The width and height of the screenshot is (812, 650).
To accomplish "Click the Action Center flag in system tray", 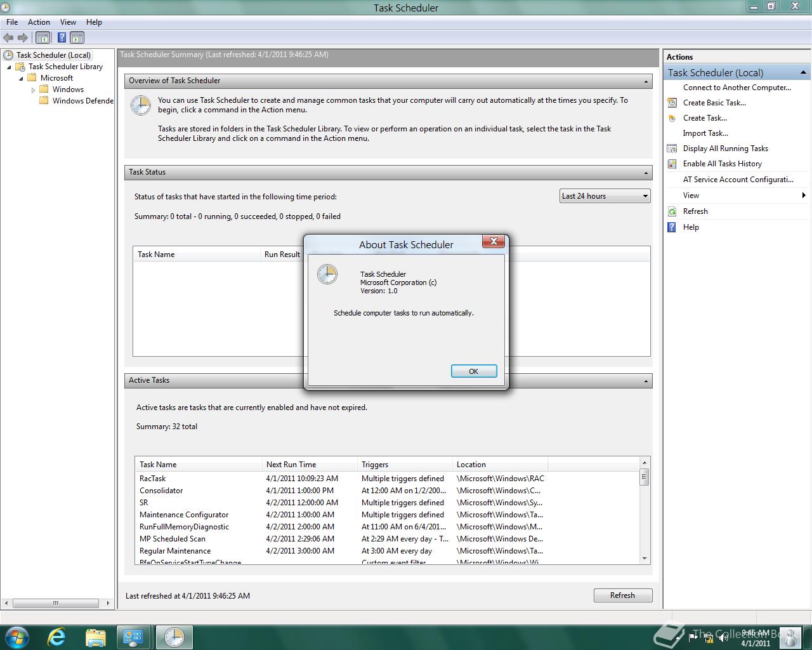I will 693,637.
